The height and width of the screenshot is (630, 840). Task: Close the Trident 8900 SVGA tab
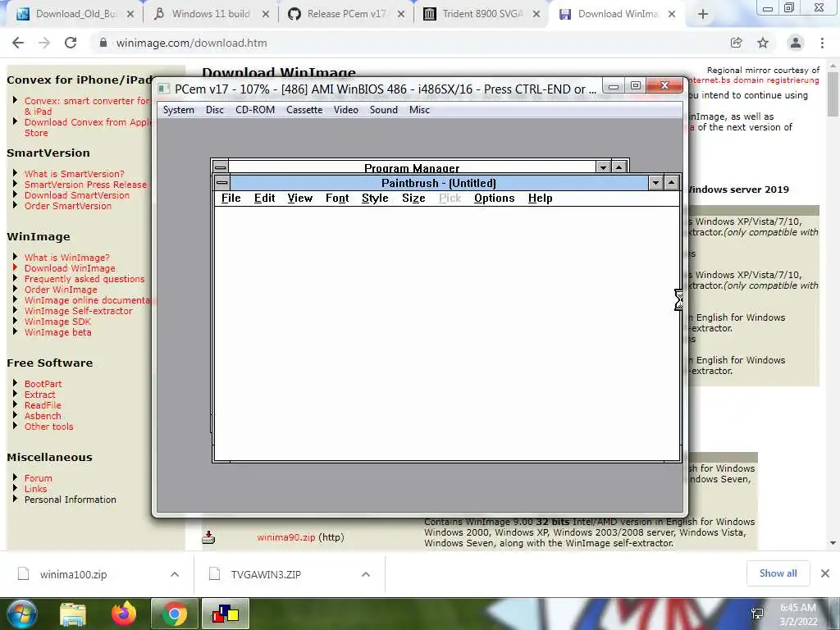tap(536, 15)
